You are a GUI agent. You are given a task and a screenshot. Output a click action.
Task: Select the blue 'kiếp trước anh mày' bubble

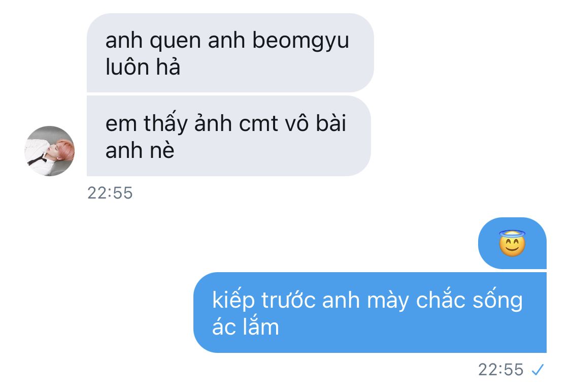click(x=370, y=313)
